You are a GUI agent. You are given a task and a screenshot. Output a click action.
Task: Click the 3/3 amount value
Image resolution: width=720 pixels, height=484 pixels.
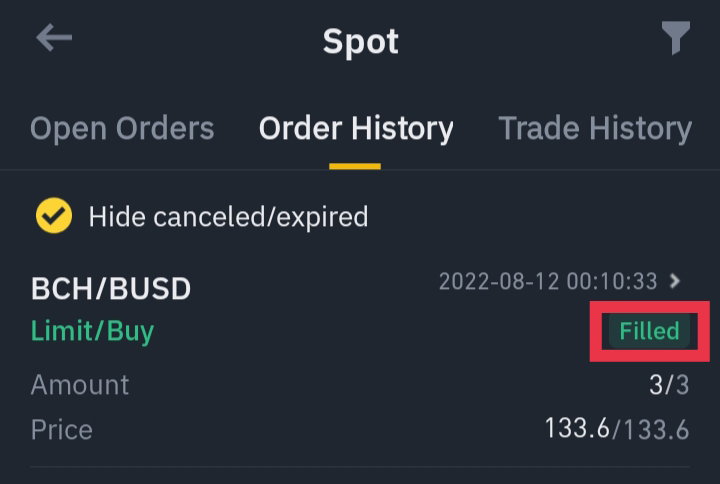point(669,384)
